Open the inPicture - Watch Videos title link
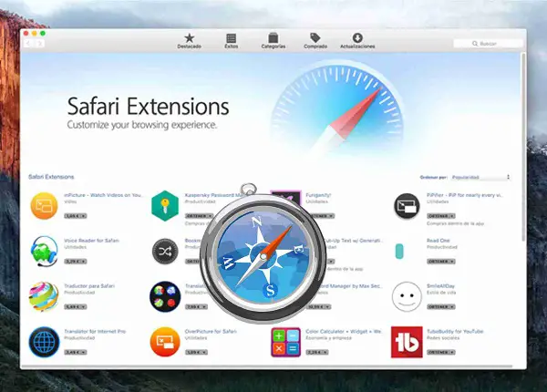Image resolution: width=547 pixels, height=392 pixels. click(103, 195)
